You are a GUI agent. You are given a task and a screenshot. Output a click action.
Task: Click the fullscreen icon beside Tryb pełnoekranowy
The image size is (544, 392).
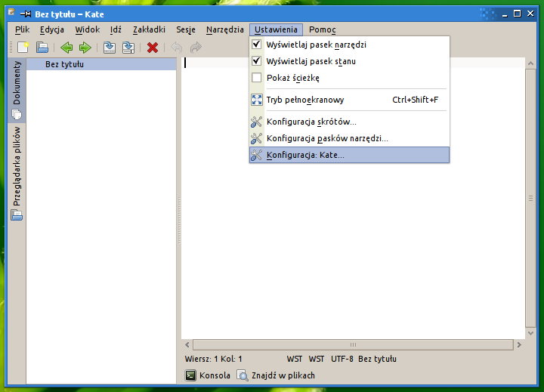click(x=256, y=100)
